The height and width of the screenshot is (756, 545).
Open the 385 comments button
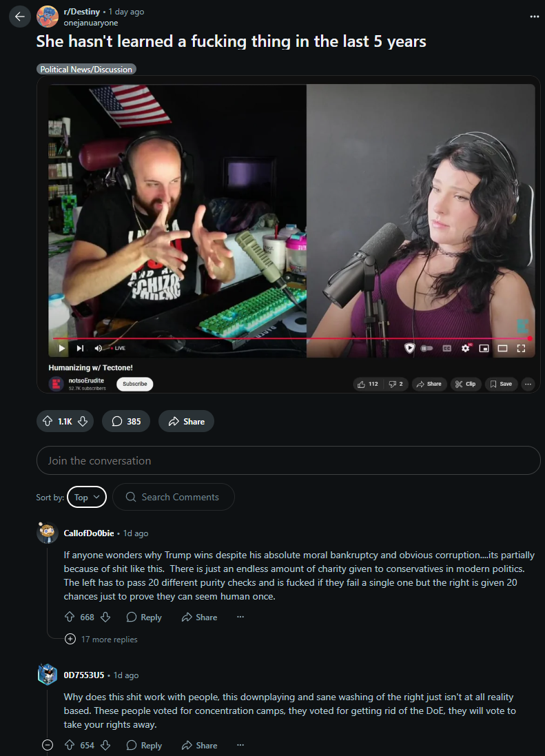coord(126,421)
